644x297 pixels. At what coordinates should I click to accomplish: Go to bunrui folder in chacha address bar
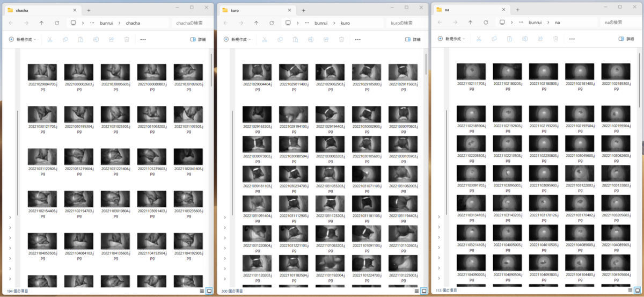[x=107, y=23]
